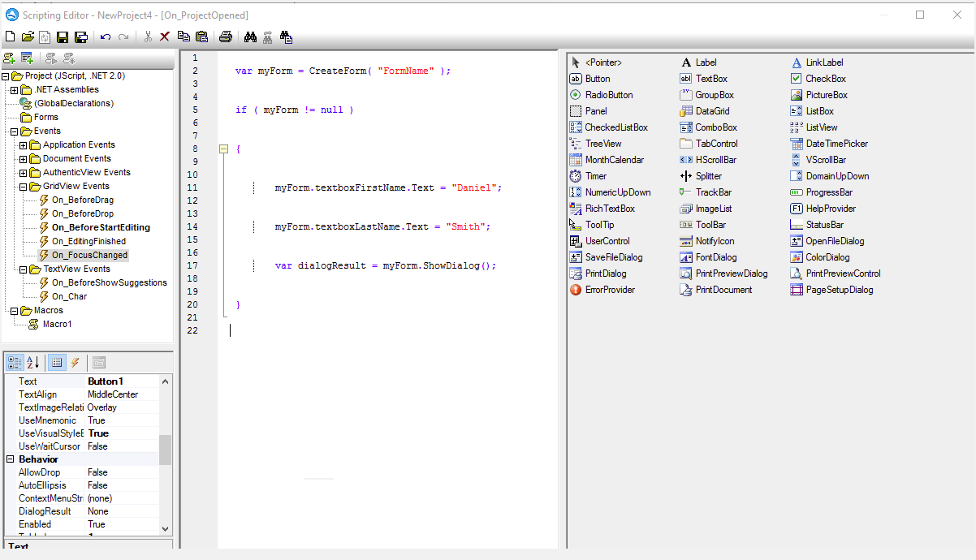
Task: Select the DateTimePicker control
Action: [x=829, y=144]
